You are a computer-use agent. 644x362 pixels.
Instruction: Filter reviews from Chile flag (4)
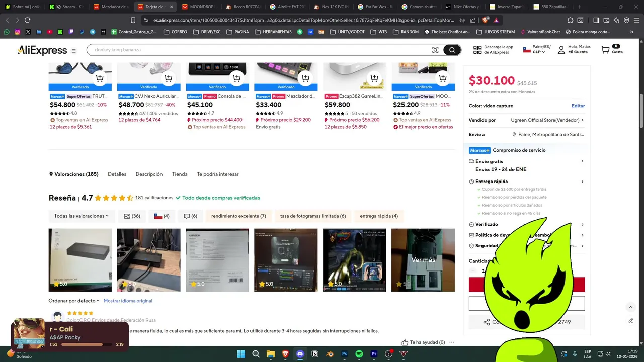(x=162, y=216)
